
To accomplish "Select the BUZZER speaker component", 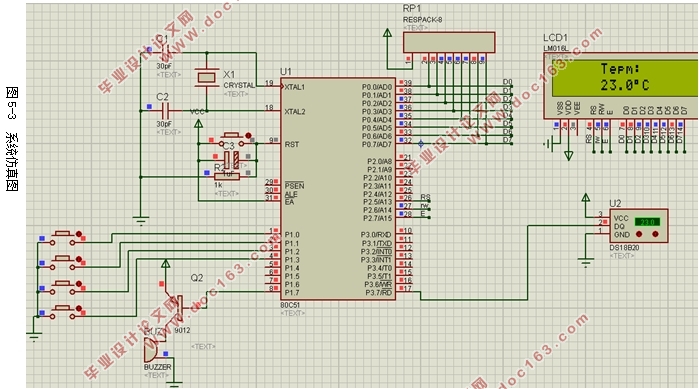I will (151, 349).
